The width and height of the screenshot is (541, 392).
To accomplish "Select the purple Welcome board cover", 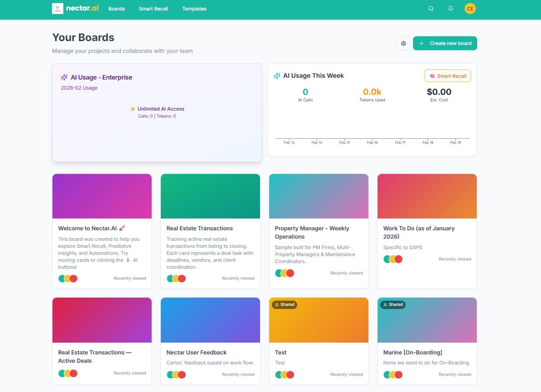I will tap(102, 196).
